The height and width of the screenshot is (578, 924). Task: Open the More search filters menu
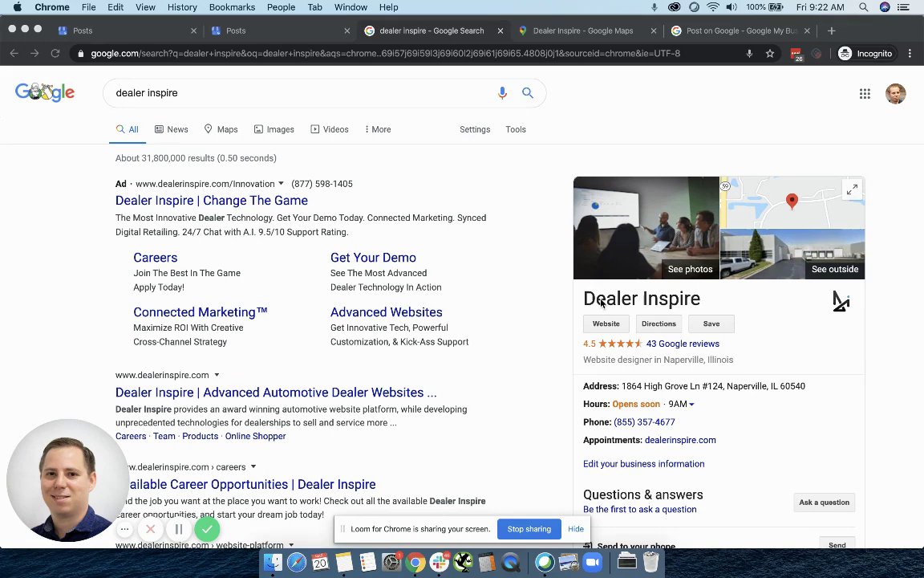coord(378,129)
